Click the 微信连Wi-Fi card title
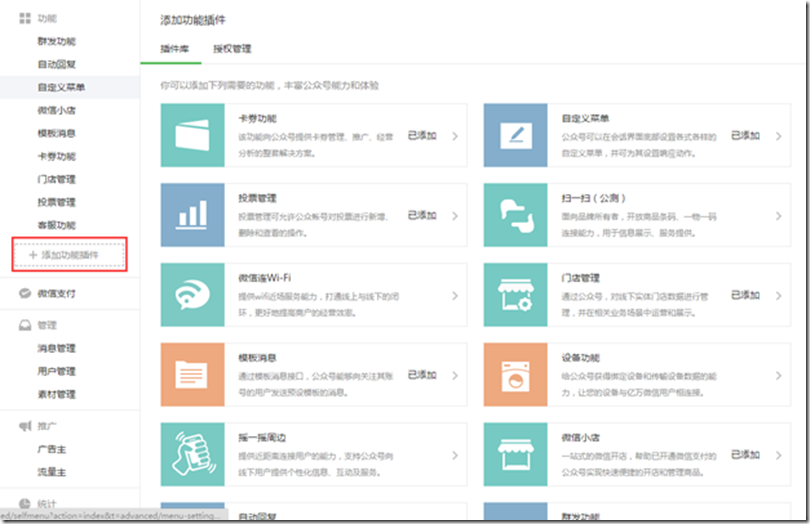This screenshot has height=524, width=810. [x=264, y=278]
